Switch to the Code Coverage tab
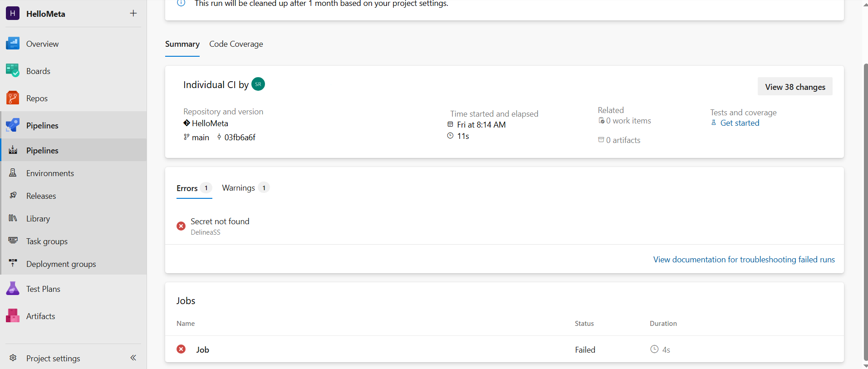 pyautogui.click(x=236, y=44)
